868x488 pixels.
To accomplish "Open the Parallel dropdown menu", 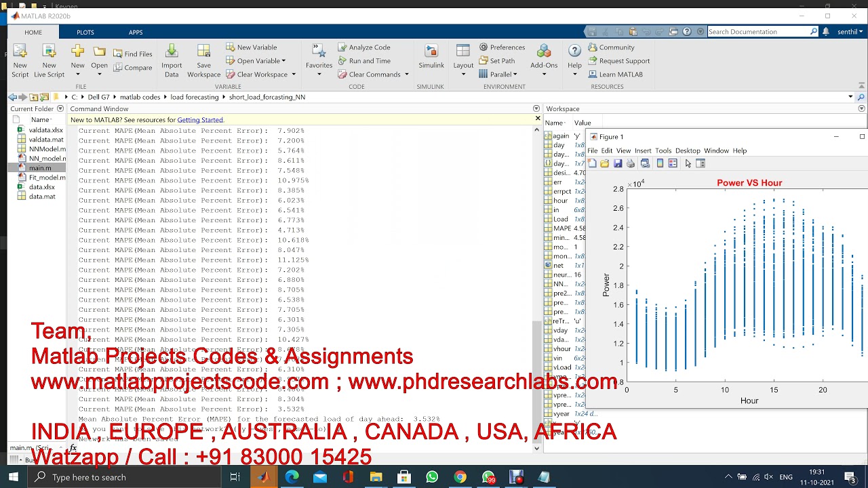I will pos(515,75).
